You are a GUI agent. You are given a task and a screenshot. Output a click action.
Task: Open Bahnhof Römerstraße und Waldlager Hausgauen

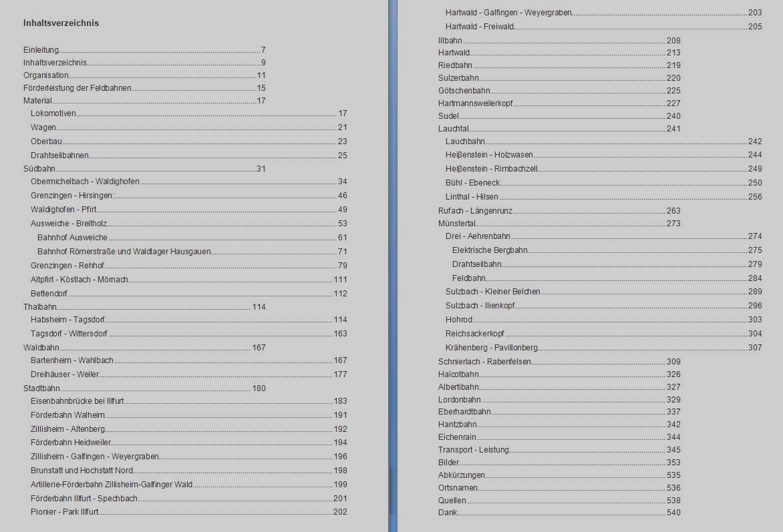pyautogui.click(x=124, y=252)
